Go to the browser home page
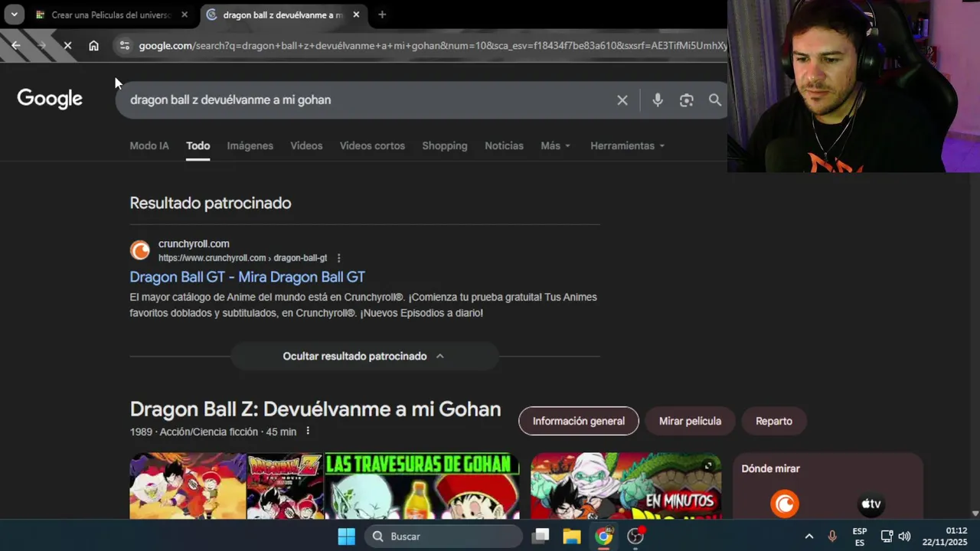This screenshot has height=551, width=980. pyautogui.click(x=93, y=46)
